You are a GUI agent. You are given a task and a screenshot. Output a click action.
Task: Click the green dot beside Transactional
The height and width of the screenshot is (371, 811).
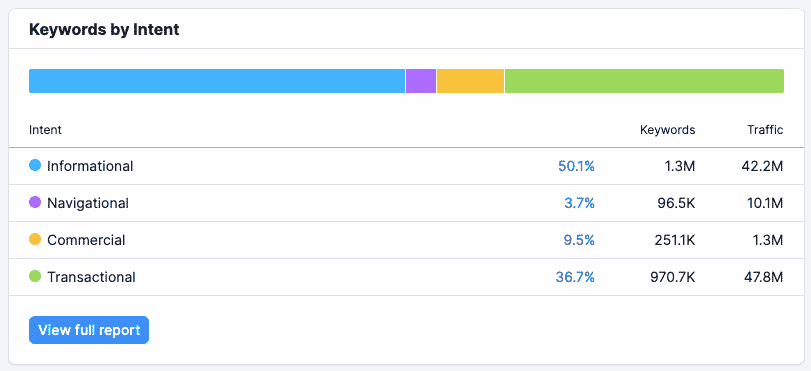click(x=35, y=276)
